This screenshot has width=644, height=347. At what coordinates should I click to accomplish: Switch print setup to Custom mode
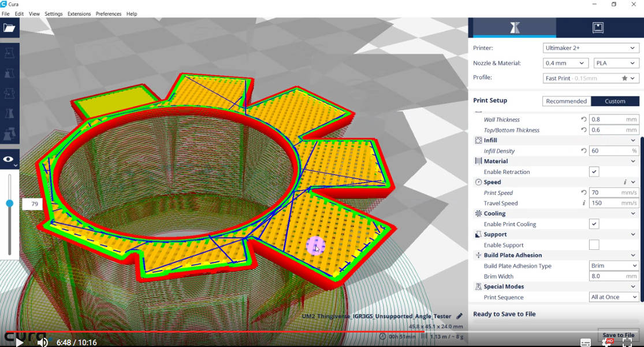click(615, 101)
